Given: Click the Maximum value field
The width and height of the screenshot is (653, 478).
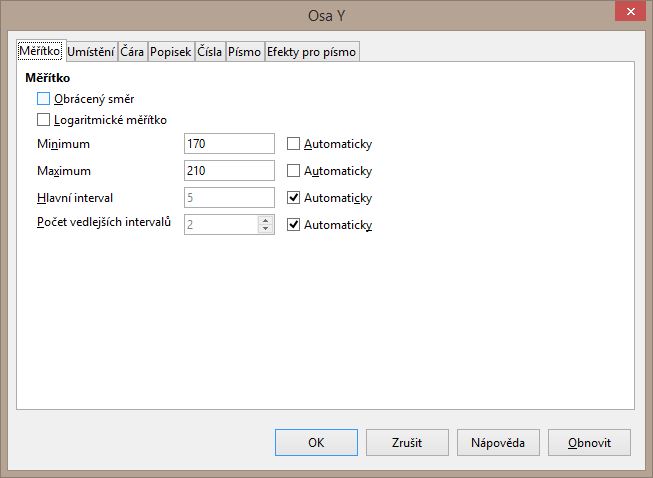Looking at the screenshot, I should click(229, 171).
